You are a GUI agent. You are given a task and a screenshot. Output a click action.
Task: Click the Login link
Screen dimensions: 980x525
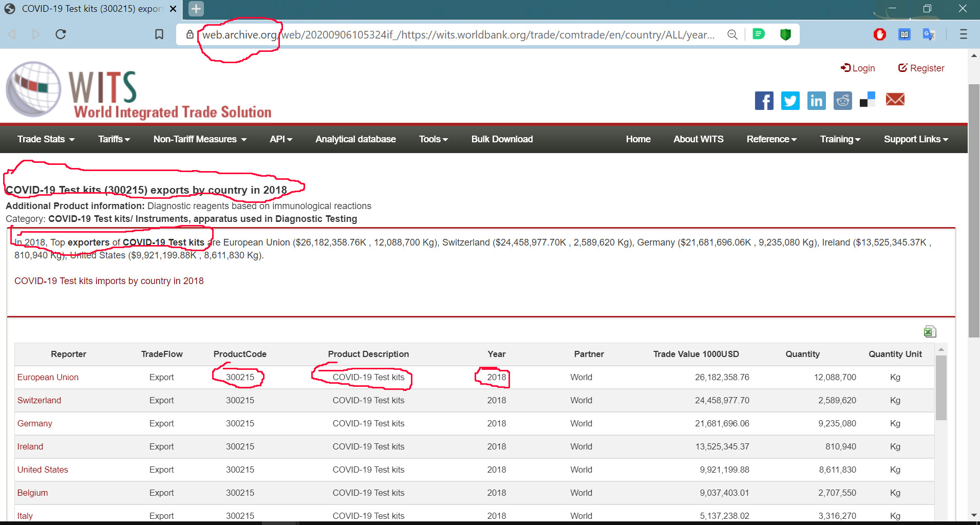coord(858,68)
